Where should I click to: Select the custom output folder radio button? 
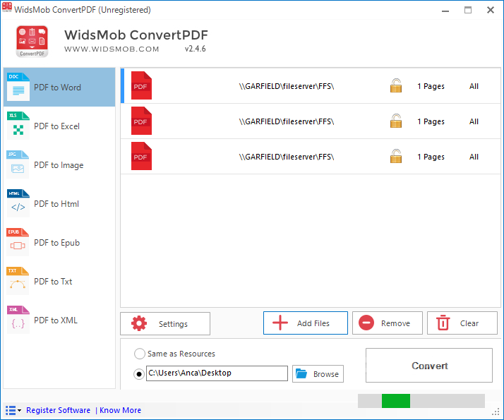point(139,374)
